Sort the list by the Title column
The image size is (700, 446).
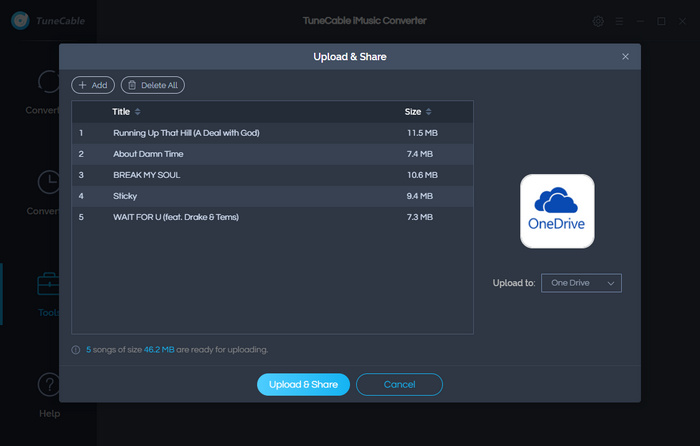point(138,112)
